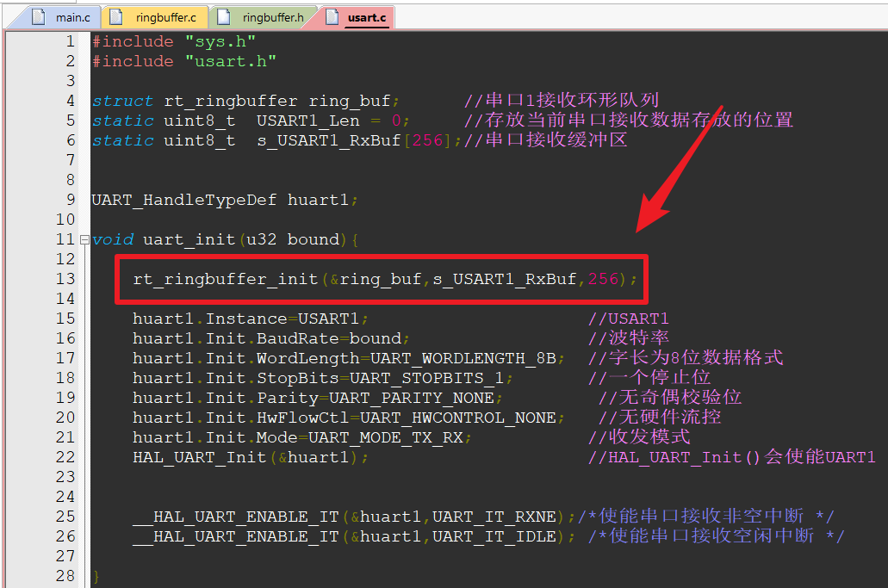Image resolution: width=888 pixels, height=588 pixels.
Task: Click UART_IT_RXNE in enable interrupt line
Action: (x=494, y=517)
